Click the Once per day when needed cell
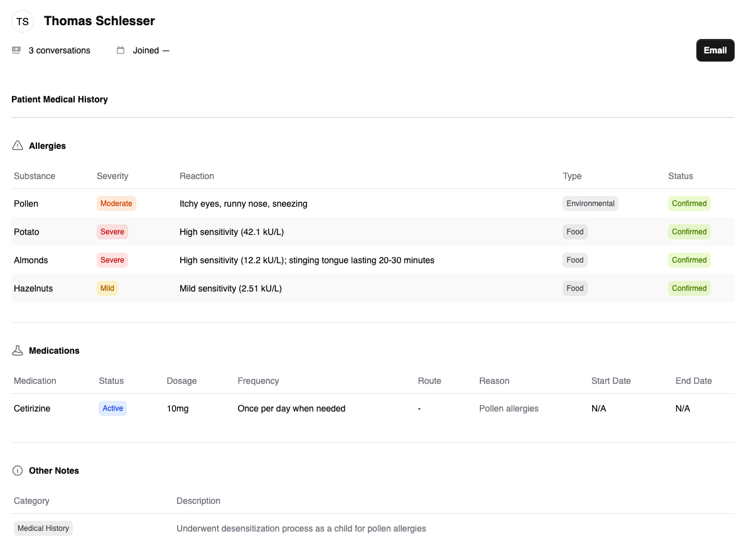The height and width of the screenshot is (556, 756). tap(291, 408)
